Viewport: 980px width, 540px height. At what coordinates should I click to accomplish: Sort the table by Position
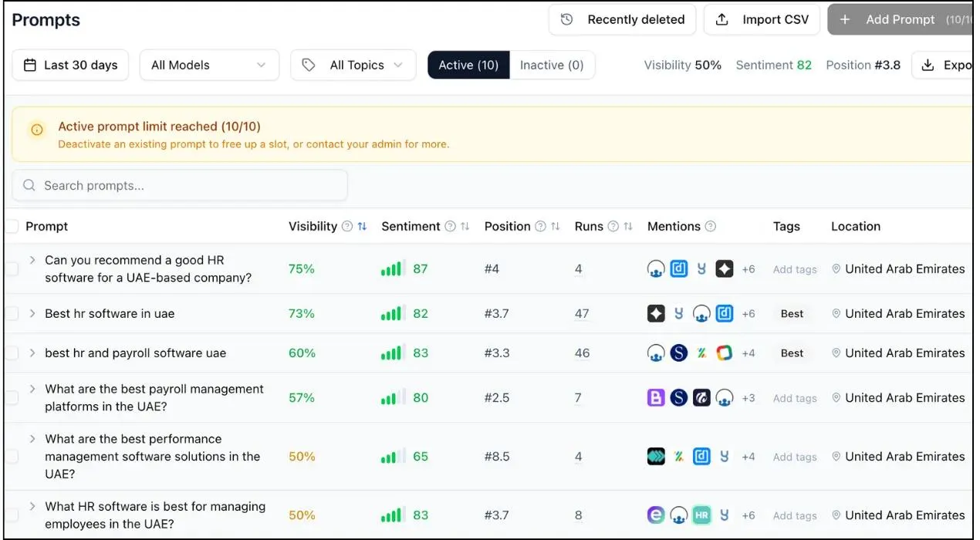[x=556, y=227]
